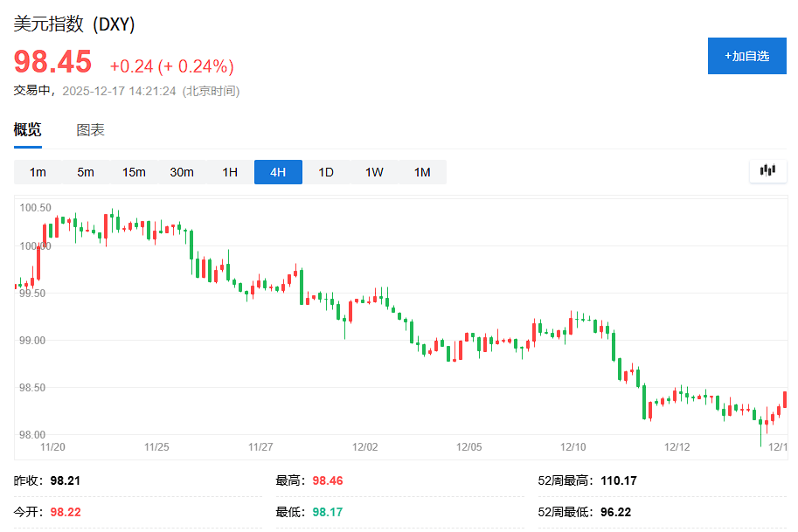Open the candlestick chart type icon
Screen dimensions: 798x532
[x=767, y=171]
